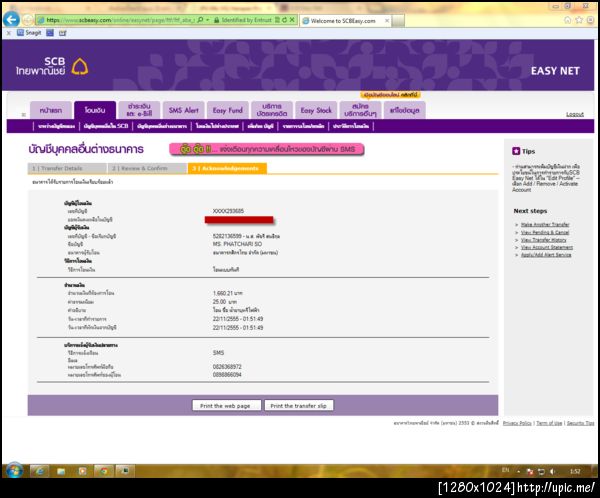Click the volume speaker tray icon
This screenshot has width=600, height=498.
(552, 472)
